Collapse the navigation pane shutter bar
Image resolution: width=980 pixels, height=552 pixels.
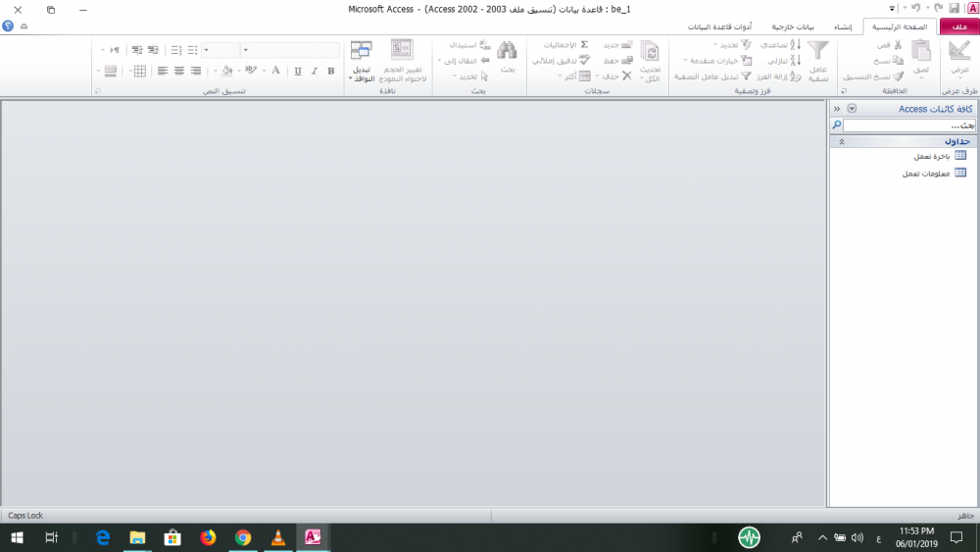click(x=836, y=109)
